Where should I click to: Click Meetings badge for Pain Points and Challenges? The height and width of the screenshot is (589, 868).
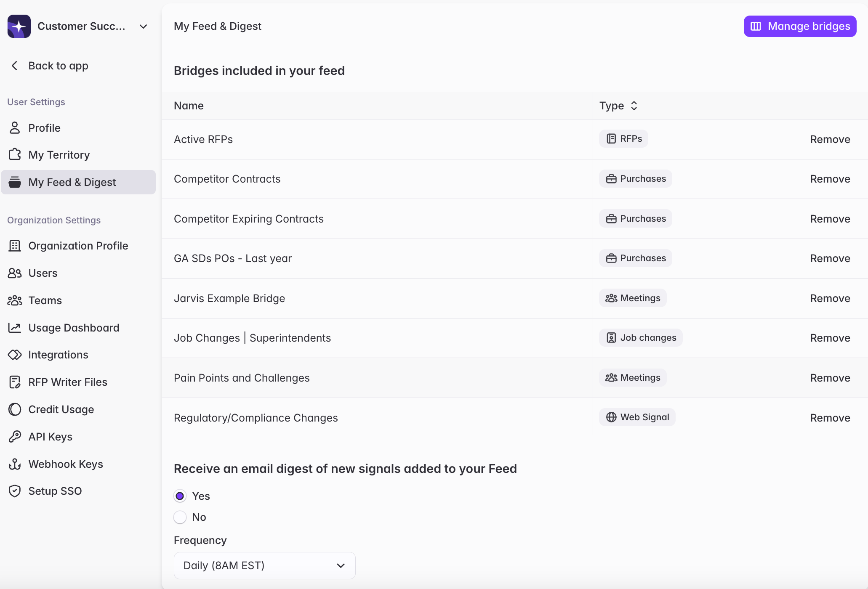633,378
